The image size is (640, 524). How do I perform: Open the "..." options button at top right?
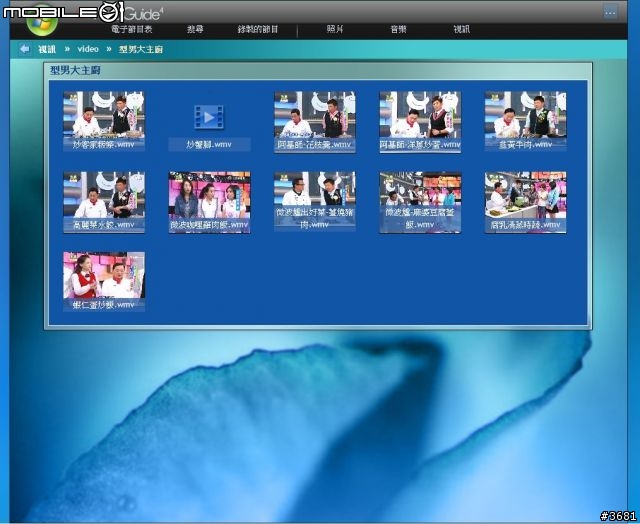coord(610,13)
